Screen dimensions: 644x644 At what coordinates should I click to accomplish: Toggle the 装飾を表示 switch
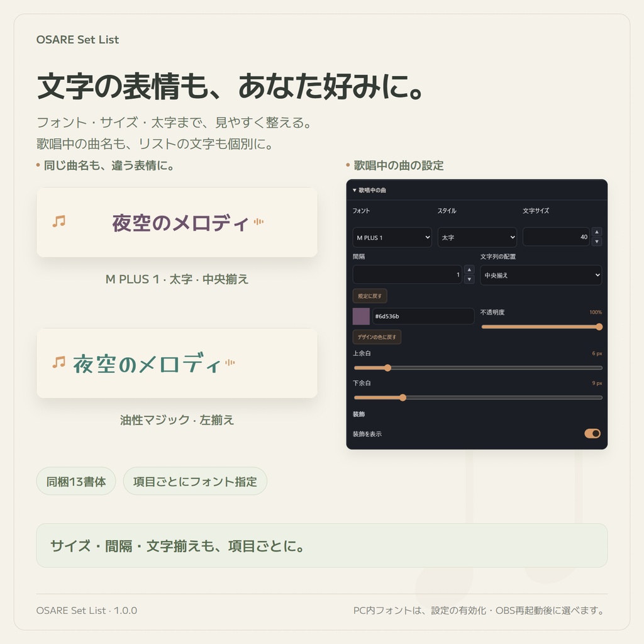pyautogui.click(x=592, y=433)
